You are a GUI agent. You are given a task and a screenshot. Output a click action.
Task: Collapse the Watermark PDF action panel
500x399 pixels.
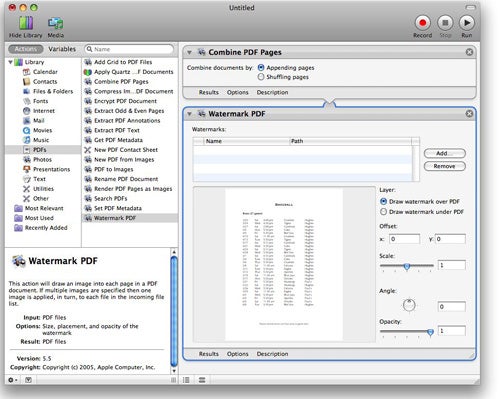pos(189,114)
